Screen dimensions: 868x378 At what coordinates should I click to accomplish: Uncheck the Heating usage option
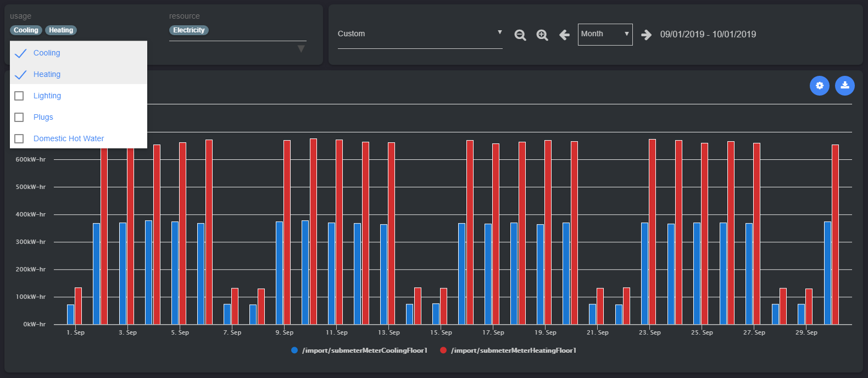21,75
